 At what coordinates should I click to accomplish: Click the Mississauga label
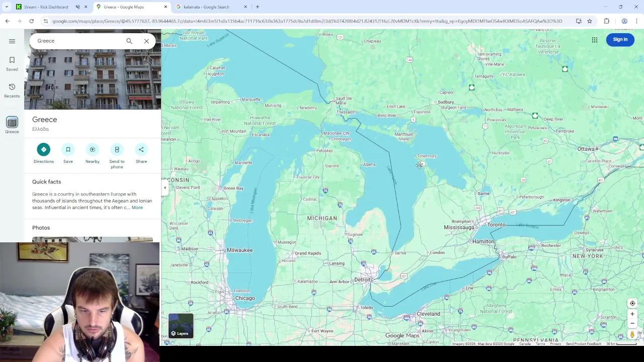coord(459,227)
